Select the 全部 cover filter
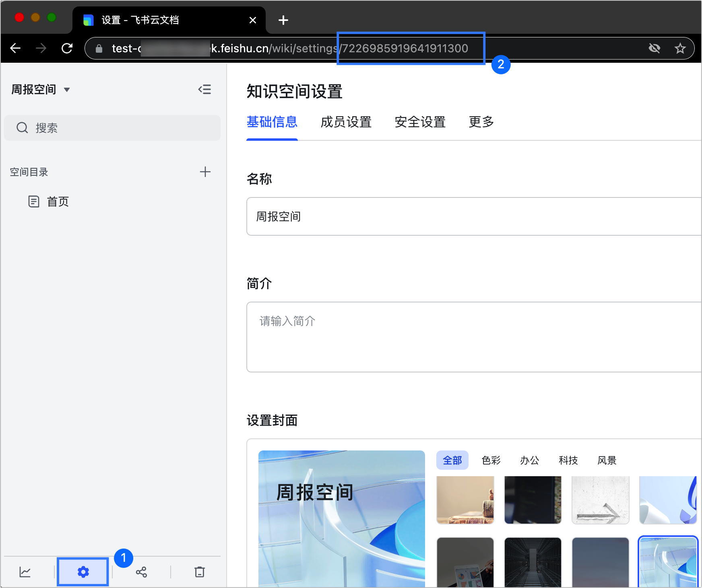The image size is (702, 588). [452, 460]
